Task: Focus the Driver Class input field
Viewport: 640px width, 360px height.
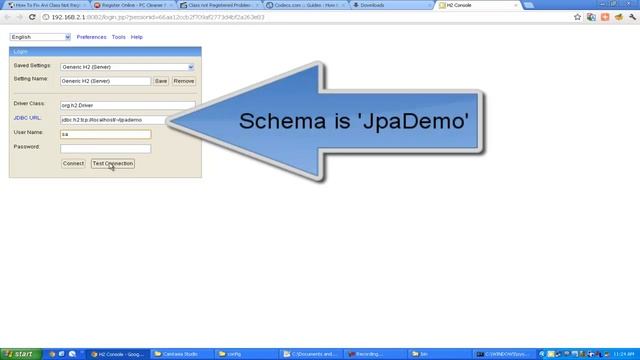Action: (x=128, y=105)
